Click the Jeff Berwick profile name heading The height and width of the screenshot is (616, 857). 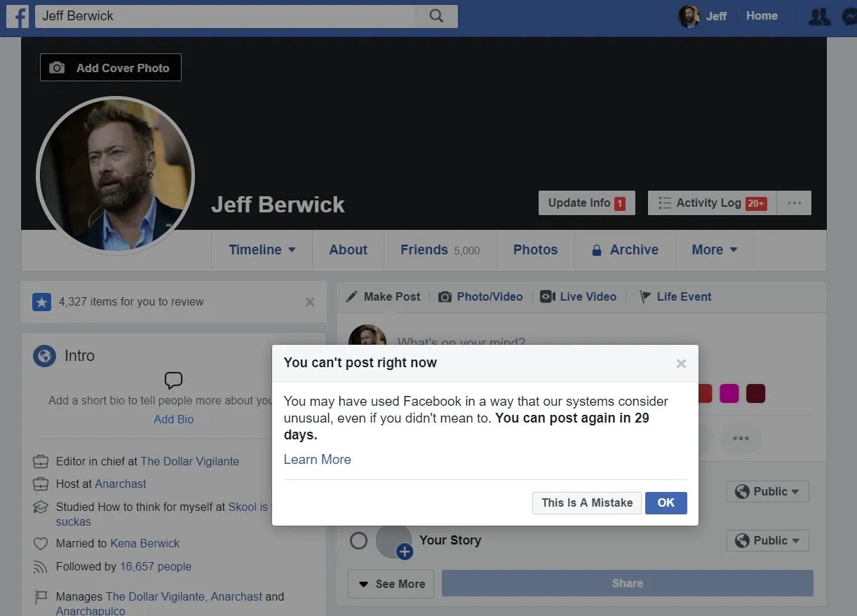point(278,205)
